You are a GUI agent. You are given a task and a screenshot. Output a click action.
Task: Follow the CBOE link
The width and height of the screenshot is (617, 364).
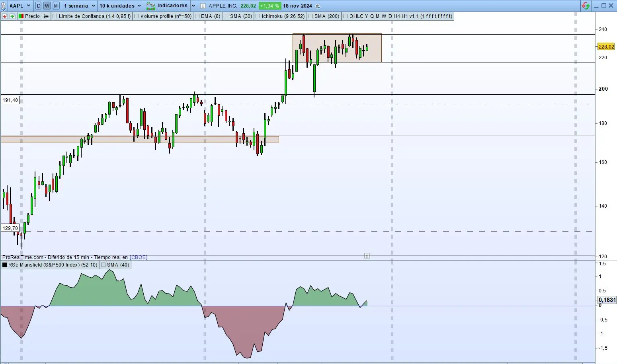[x=139, y=257]
